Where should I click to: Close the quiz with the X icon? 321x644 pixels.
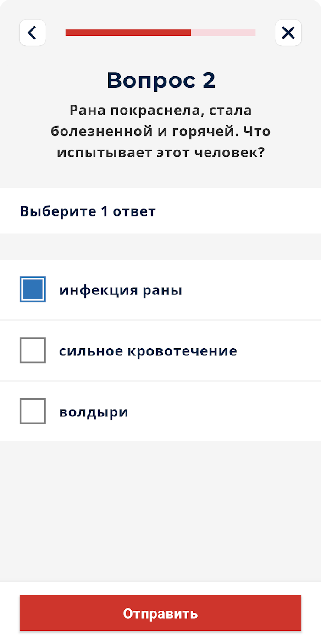click(288, 33)
